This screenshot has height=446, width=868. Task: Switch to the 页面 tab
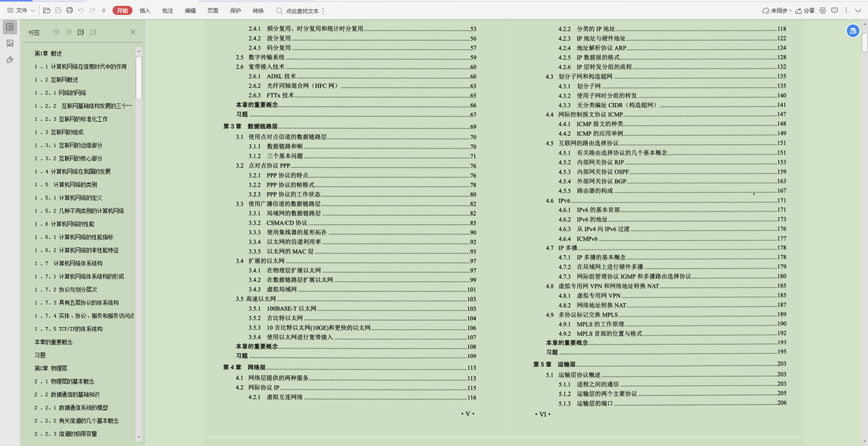213,11
